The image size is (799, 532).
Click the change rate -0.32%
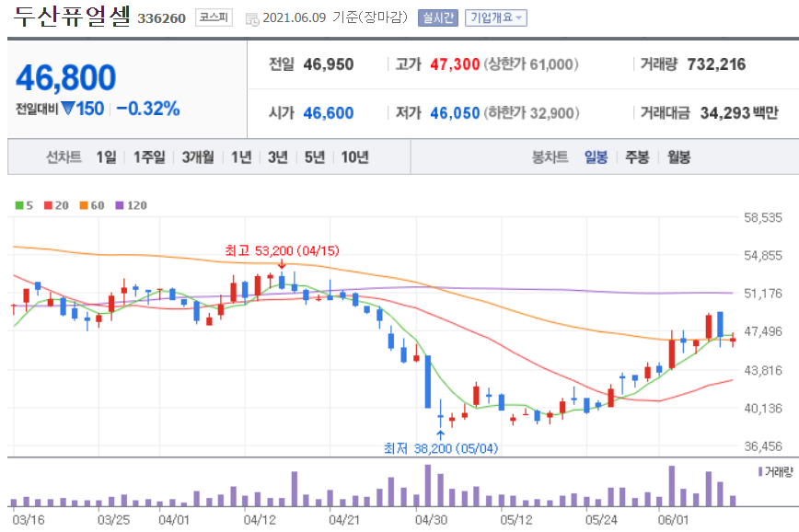148,109
